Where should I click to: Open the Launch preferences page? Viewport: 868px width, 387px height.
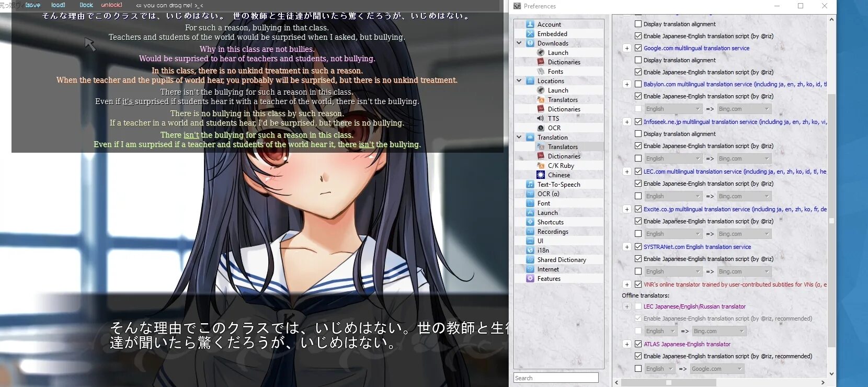coord(547,213)
